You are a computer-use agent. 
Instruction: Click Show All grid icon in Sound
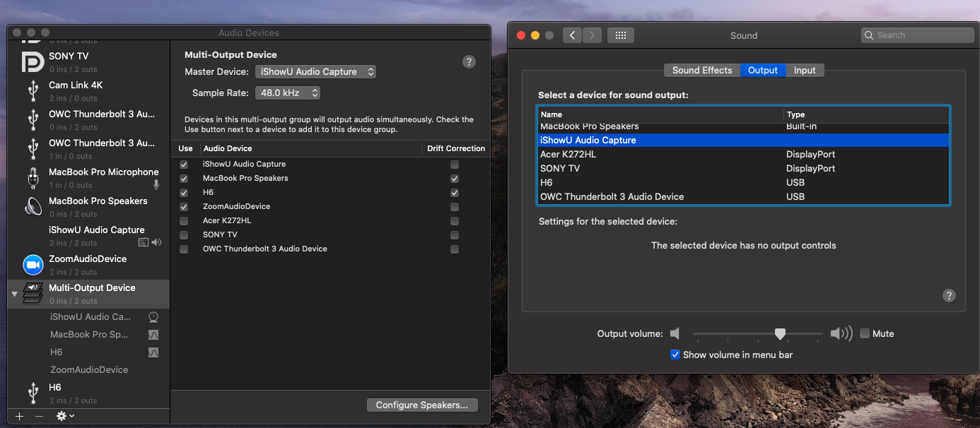620,35
